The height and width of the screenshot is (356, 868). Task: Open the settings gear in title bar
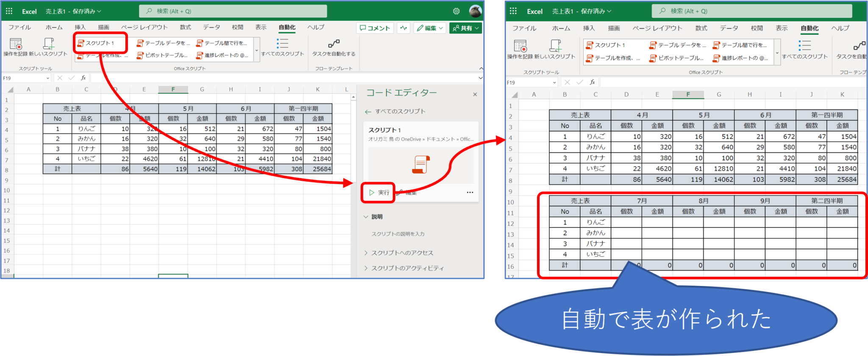tap(456, 11)
